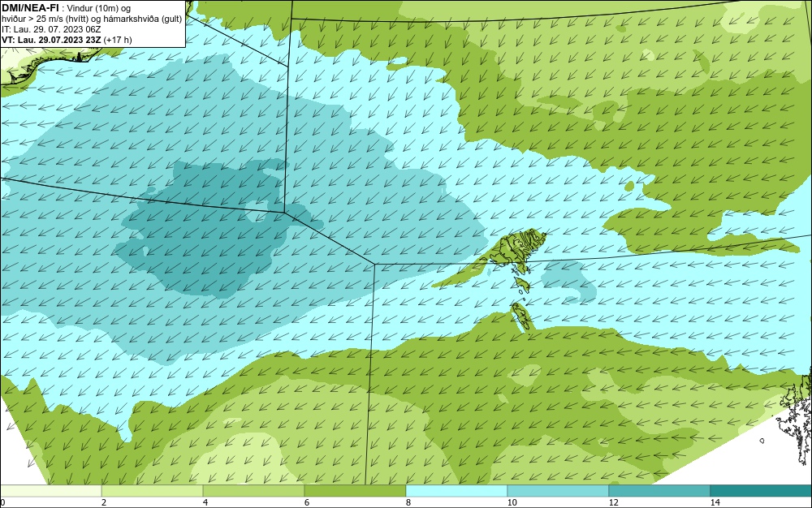Click the legend label '12'
This screenshot has height=508, width=812.
click(x=614, y=502)
